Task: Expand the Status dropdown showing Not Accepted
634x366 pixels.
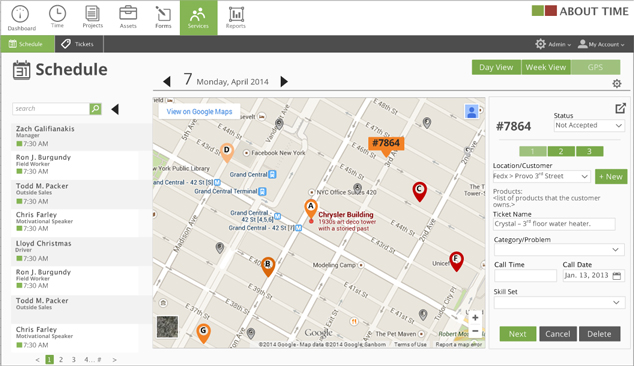Action: click(x=589, y=126)
